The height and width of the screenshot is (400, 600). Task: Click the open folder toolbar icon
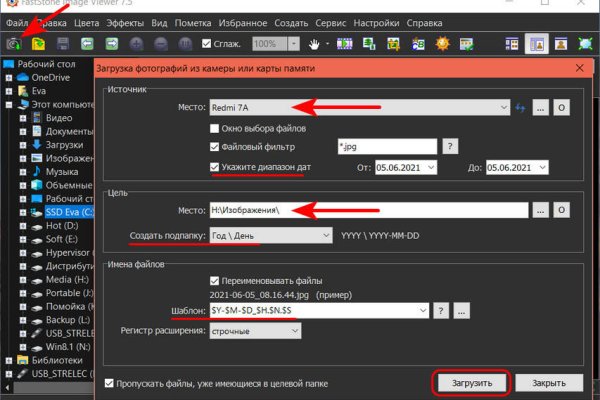coord(38,44)
